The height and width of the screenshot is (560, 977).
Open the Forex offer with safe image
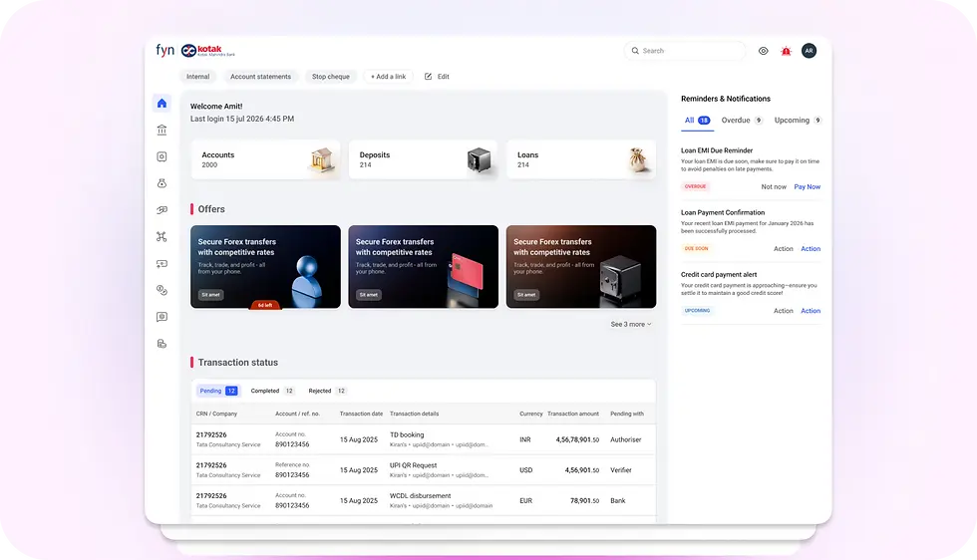coord(581,267)
